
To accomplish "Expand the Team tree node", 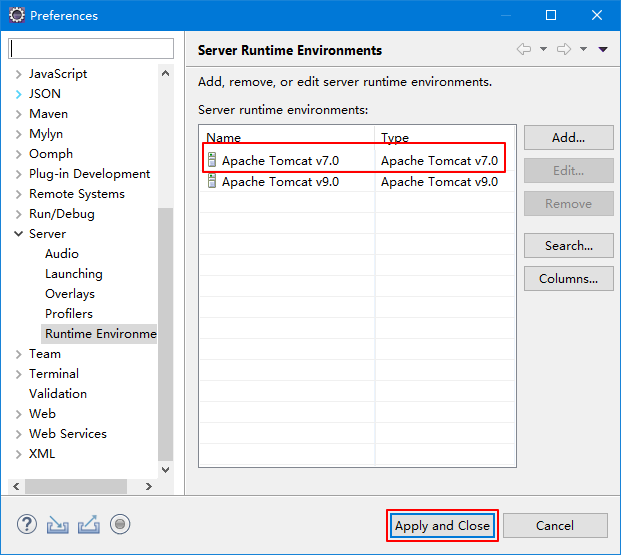I will (x=18, y=354).
